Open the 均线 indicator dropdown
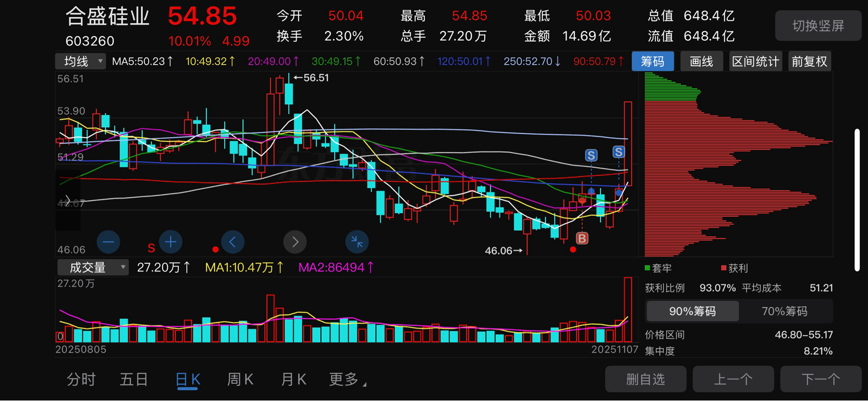 coord(81,62)
